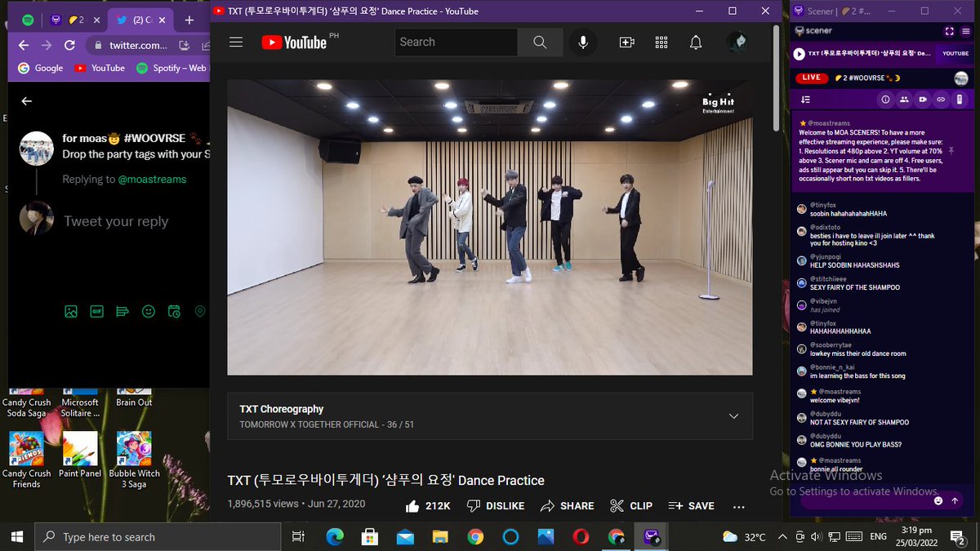Click the red LIVE badge in Scener
The width and height of the screenshot is (980, 551).
pyautogui.click(x=811, y=78)
